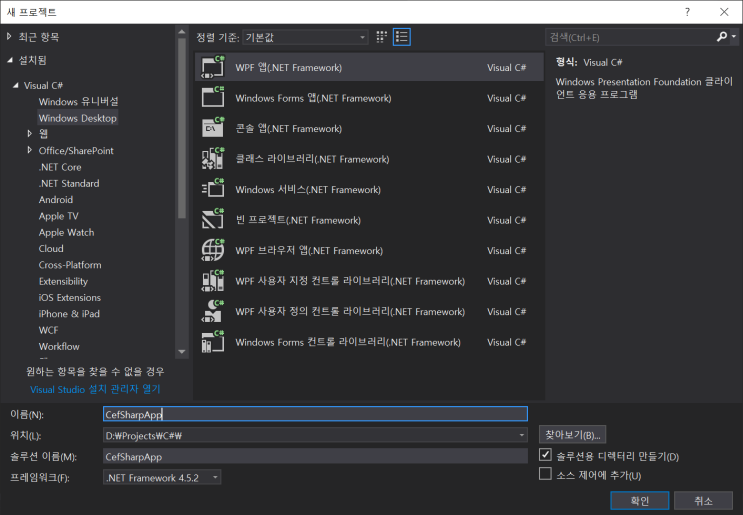
Task: Click 'Windows Forms 앱(.NET Framework)' text
Action: (x=313, y=98)
